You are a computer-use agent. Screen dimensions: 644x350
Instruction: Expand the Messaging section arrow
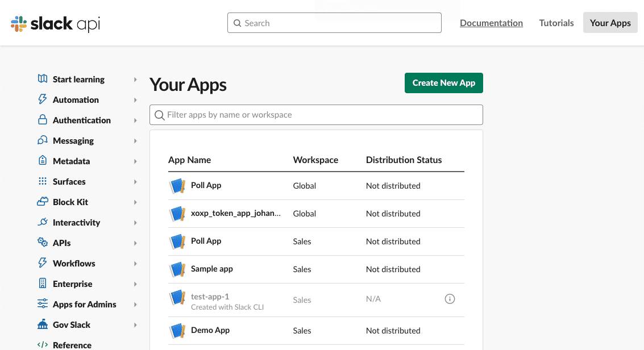click(135, 141)
